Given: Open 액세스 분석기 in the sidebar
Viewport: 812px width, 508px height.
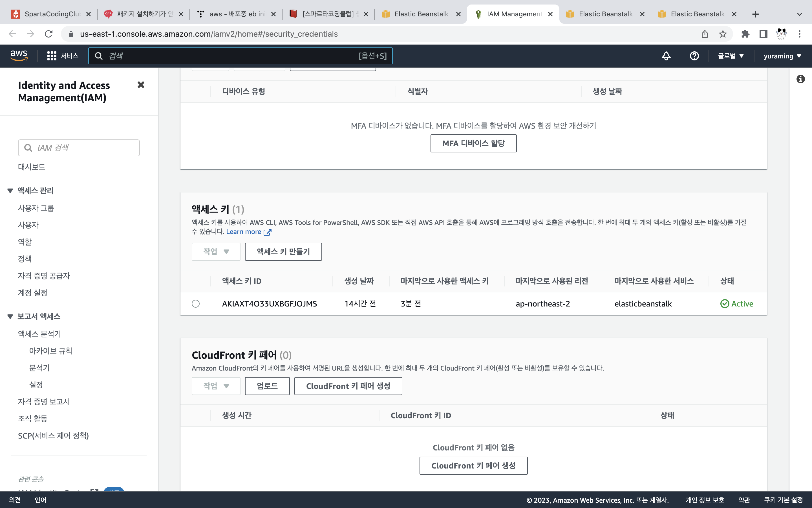Looking at the screenshot, I should click(39, 334).
